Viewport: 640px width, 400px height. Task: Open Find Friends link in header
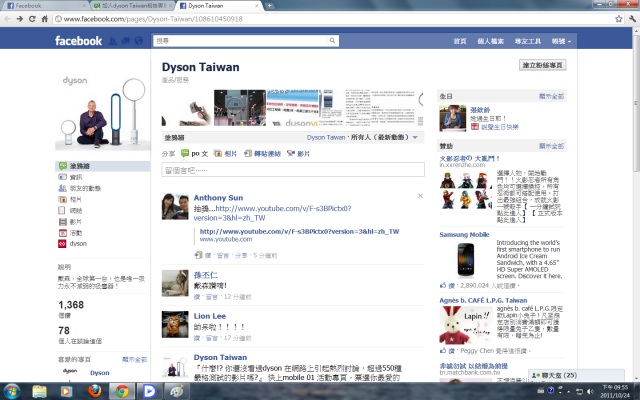click(527, 41)
